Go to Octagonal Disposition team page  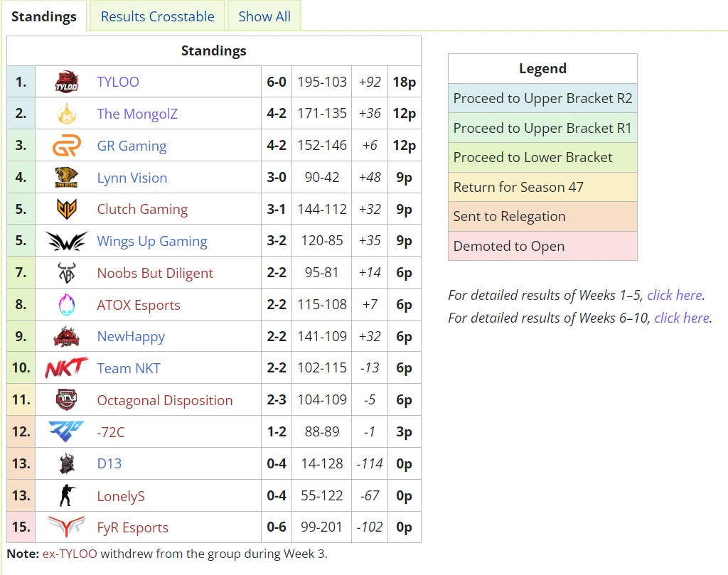coord(165,400)
